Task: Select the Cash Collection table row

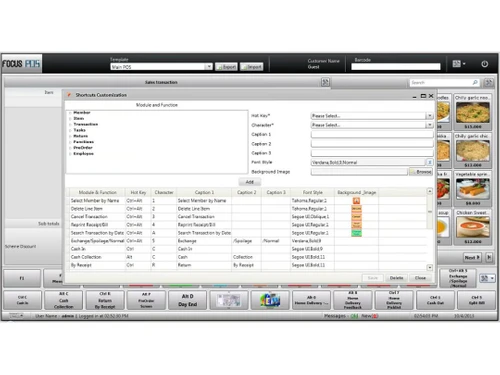Action: tap(247, 257)
